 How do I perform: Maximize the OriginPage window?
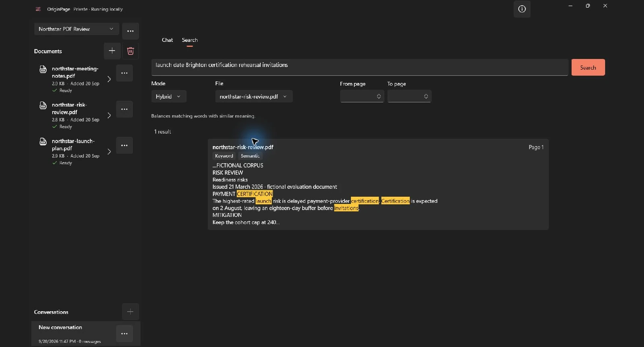588,6
